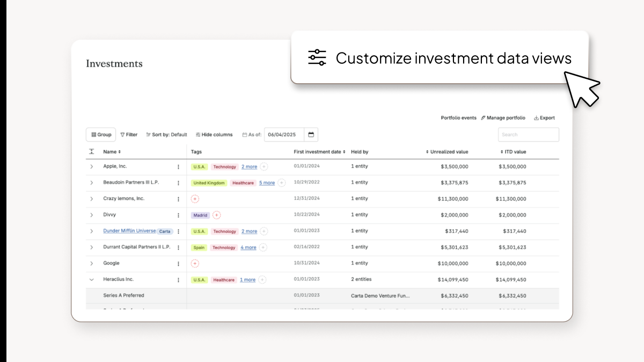Open the Dunder Mifflin Universe link
Viewport: 644px width, 362px height.
(130, 231)
